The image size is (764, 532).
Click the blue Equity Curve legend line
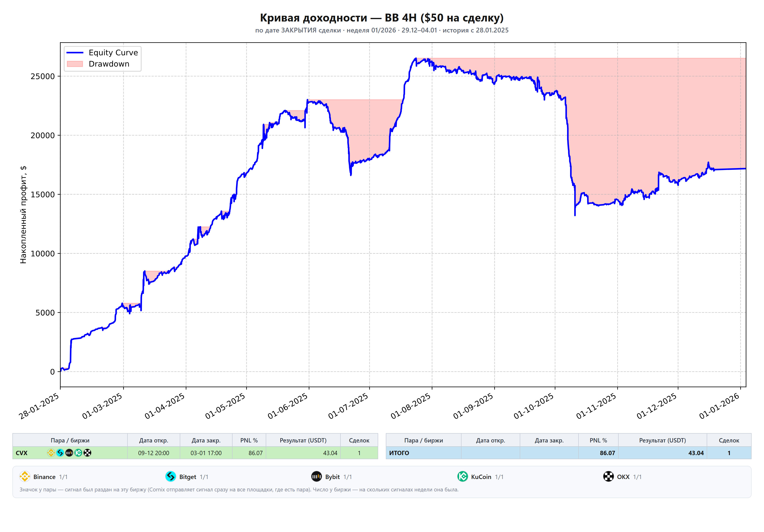[75, 53]
